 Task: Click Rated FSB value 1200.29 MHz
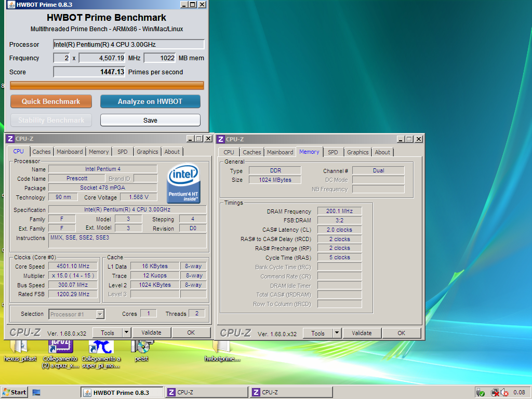[73, 294]
